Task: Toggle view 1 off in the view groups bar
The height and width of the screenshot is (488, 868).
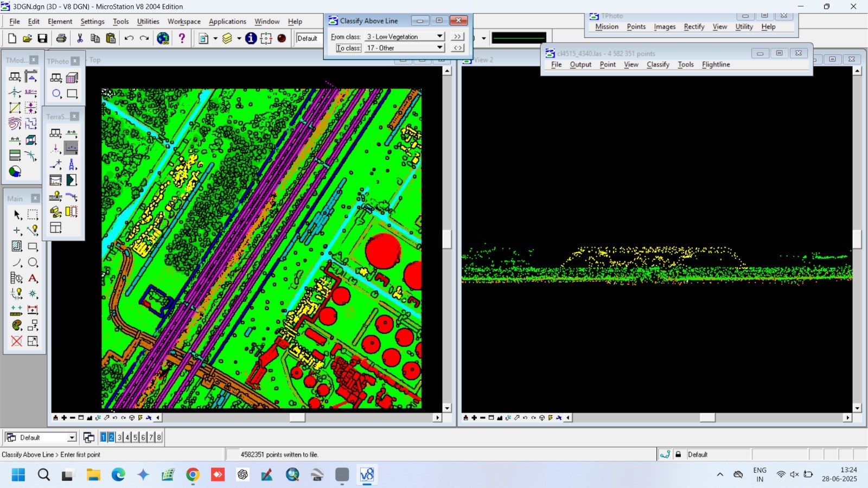Action: [103, 437]
